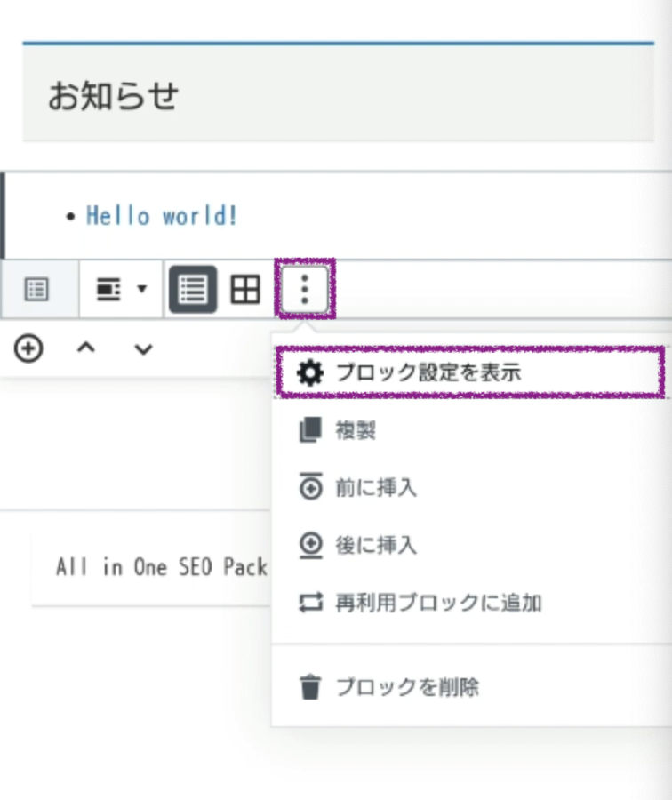Select 後に挿入 menu entry

(375, 545)
